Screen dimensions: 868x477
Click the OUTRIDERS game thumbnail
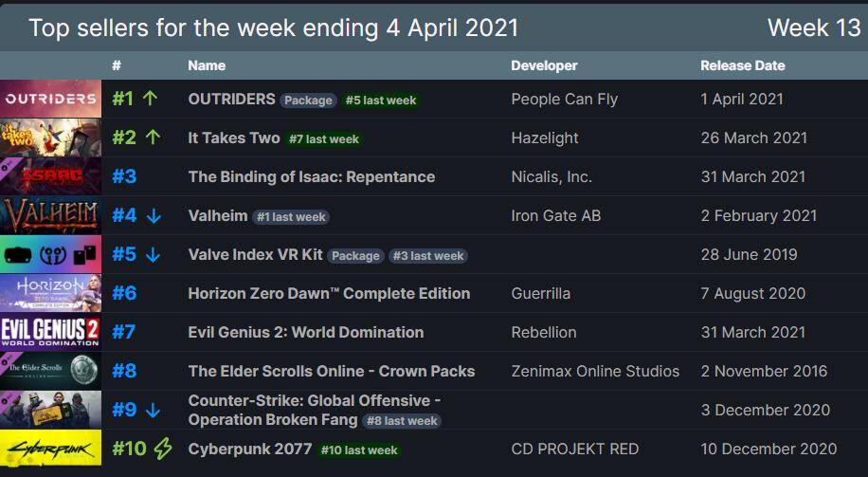click(50, 99)
